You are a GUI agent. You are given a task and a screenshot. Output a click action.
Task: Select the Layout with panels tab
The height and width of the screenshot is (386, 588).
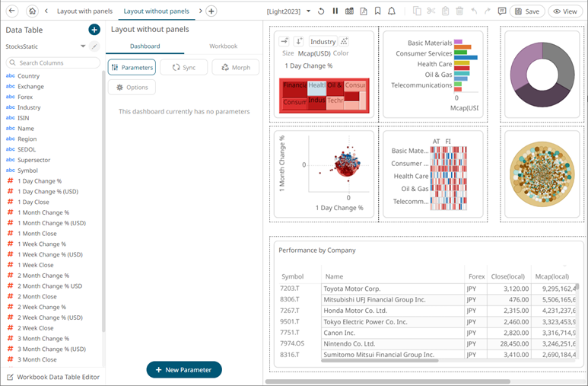[84, 11]
